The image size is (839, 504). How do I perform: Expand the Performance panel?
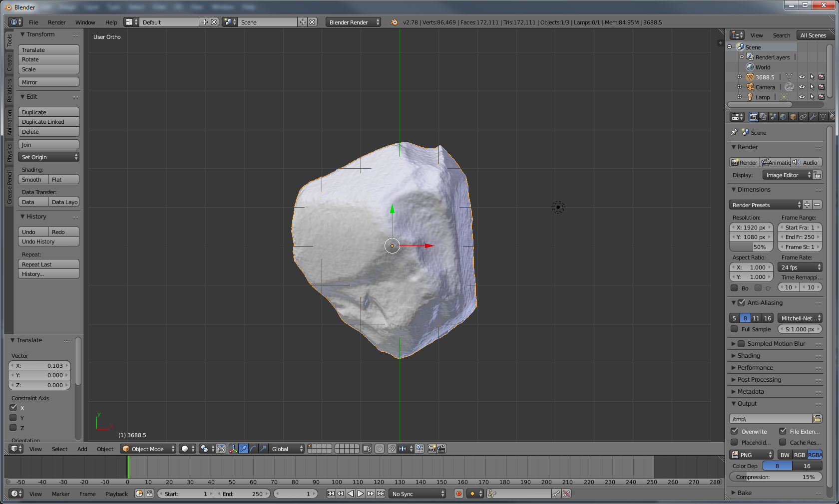click(x=755, y=368)
